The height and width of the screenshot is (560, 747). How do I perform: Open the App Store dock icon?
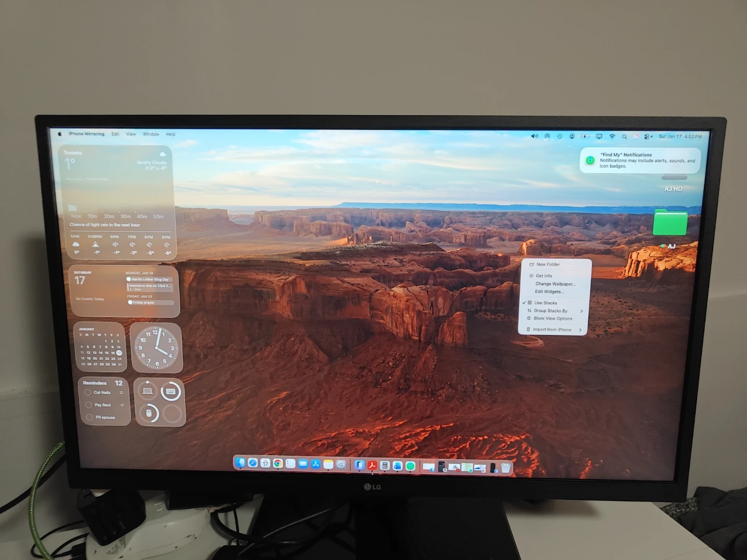(315, 464)
